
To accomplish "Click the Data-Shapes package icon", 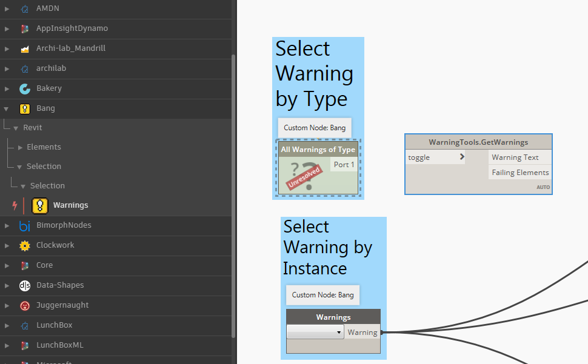I will pos(25,286).
